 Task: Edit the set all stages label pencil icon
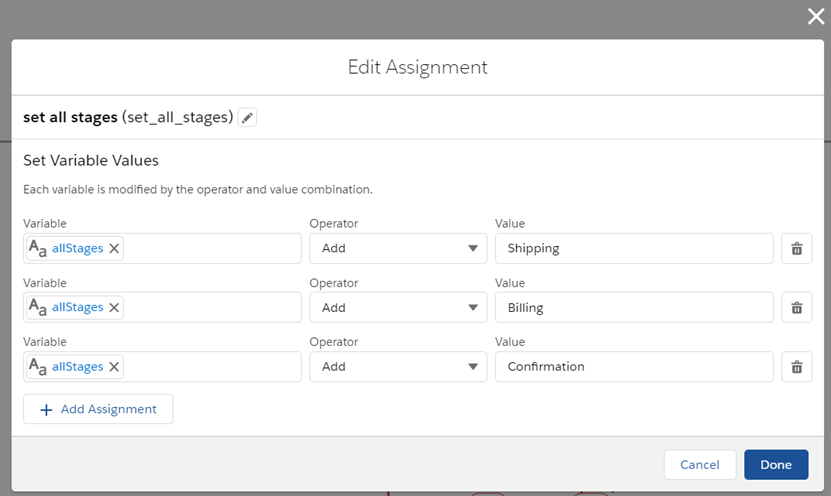point(247,117)
